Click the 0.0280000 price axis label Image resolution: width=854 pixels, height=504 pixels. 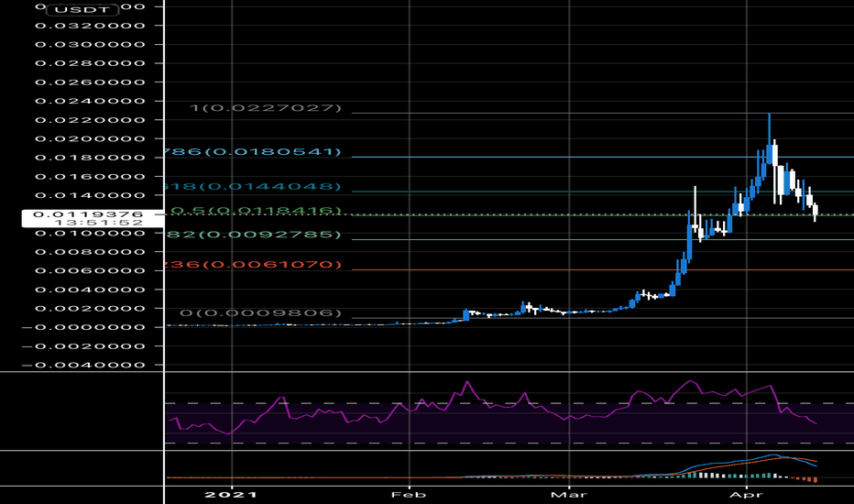tap(91, 63)
